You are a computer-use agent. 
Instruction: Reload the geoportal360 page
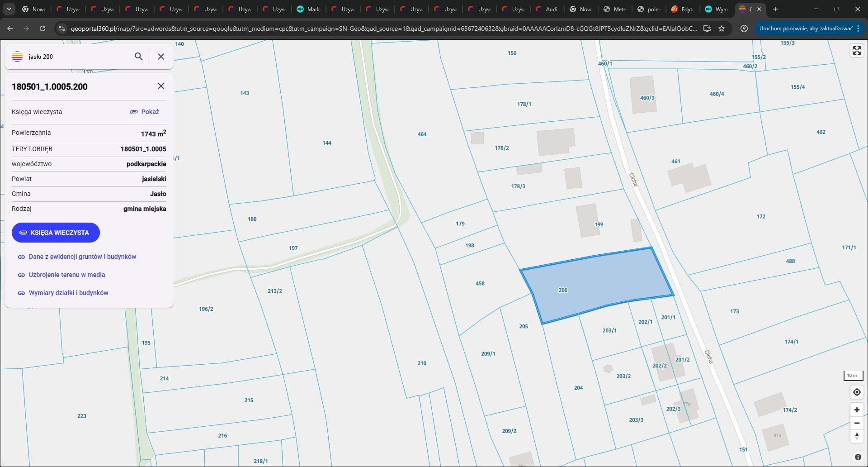point(42,29)
